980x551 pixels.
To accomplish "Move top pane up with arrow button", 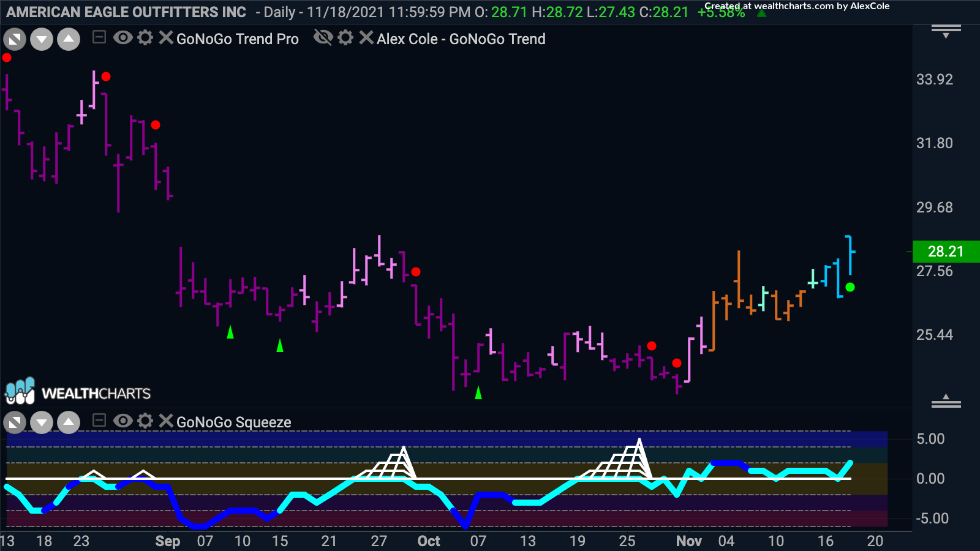I will (x=69, y=40).
